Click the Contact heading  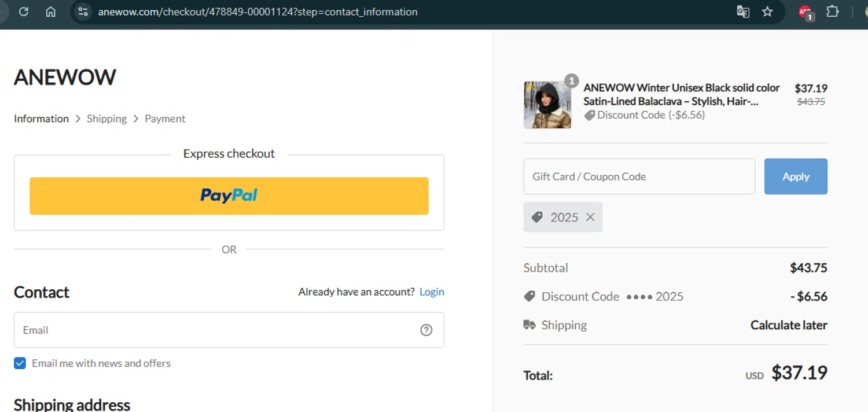click(42, 292)
